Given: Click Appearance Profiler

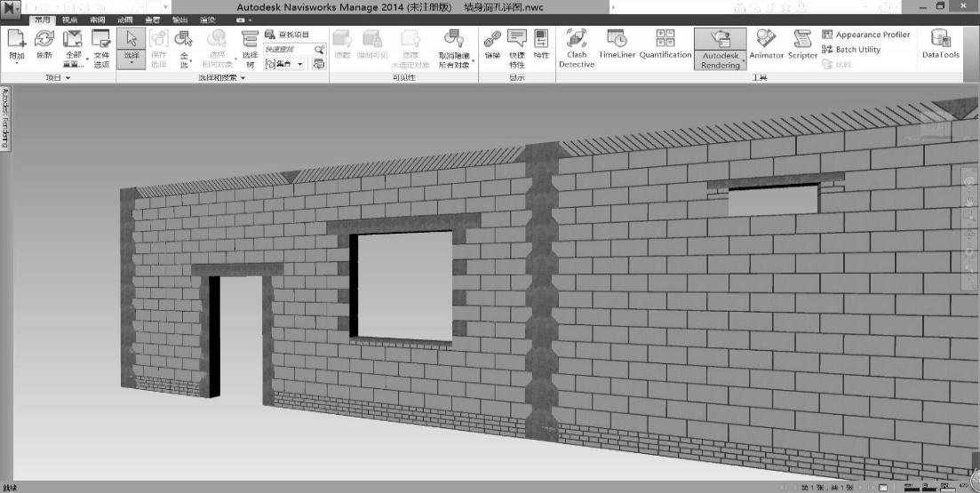Looking at the screenshot, I should click(866, 35).
